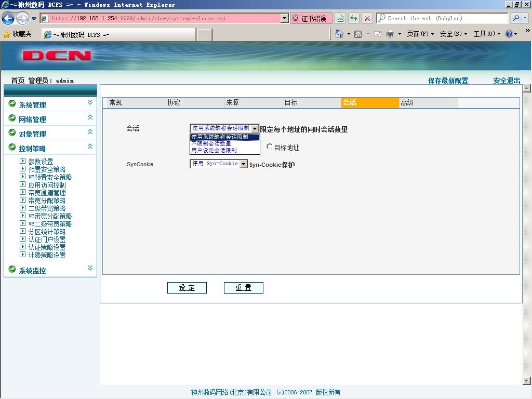Go back with the browser Back arrow
The width and height of the screenshot is (532, 399).
[8, 18]
